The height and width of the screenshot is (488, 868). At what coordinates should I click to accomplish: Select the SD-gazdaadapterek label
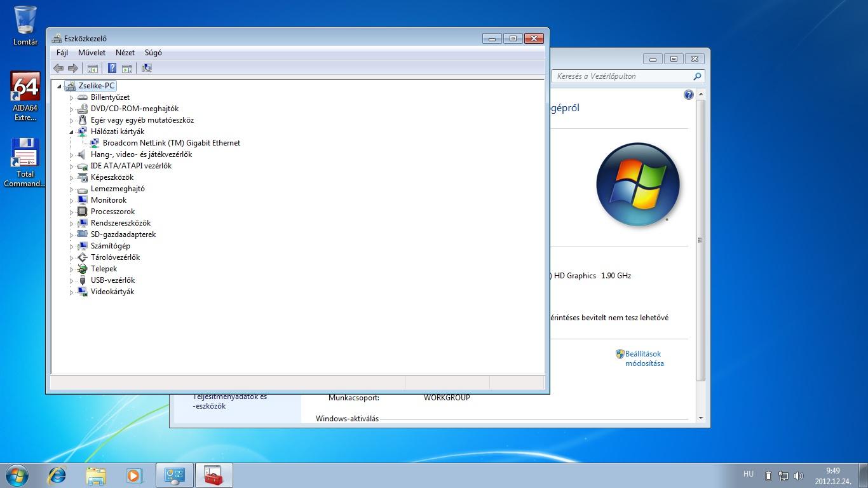pyautogui.click(x=123, y=234)
